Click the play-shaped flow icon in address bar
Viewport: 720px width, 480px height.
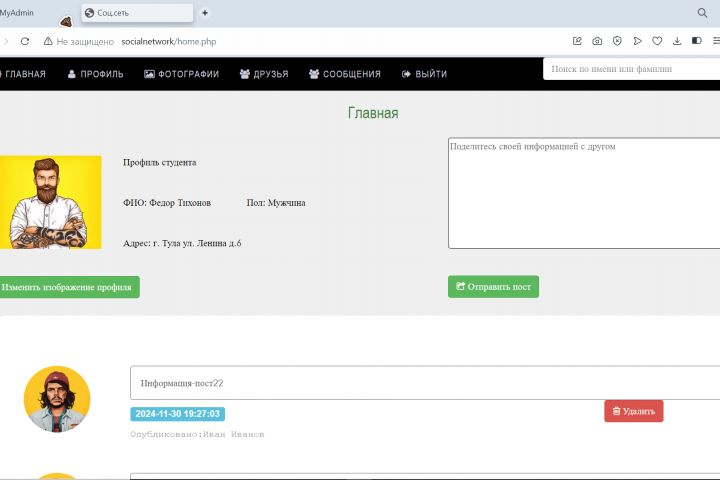pyautogui.click(x=637, y=41)
